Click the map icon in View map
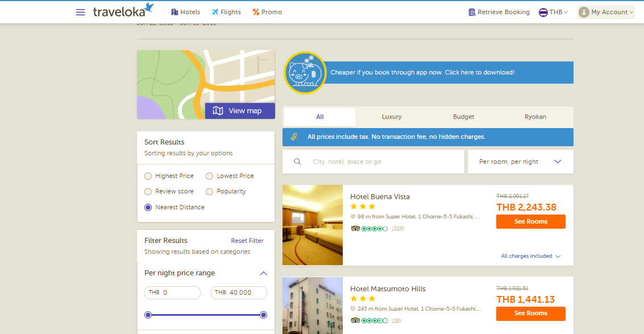 coord(218,110)
